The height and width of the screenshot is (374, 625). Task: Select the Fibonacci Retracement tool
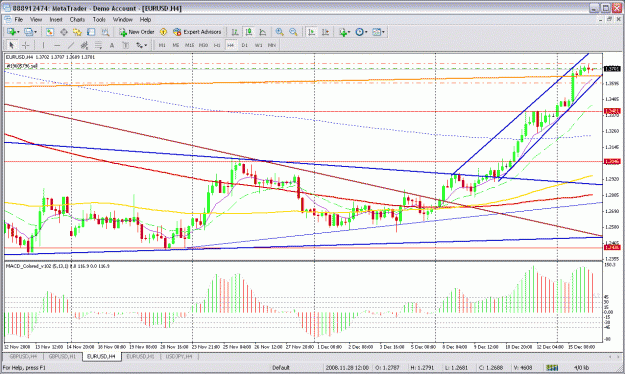point(98,45)
